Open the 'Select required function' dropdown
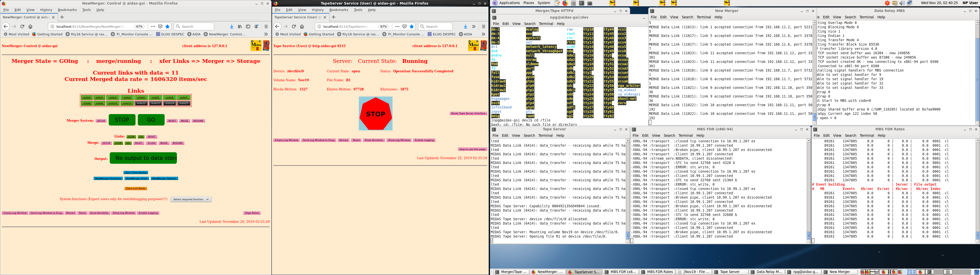Image resolution: width=980 pixels, height=275 pixels. click(x=191, y=199)
